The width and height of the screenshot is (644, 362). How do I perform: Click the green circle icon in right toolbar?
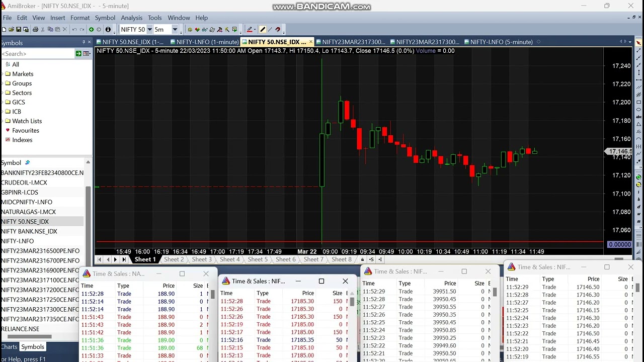(639, 177)
